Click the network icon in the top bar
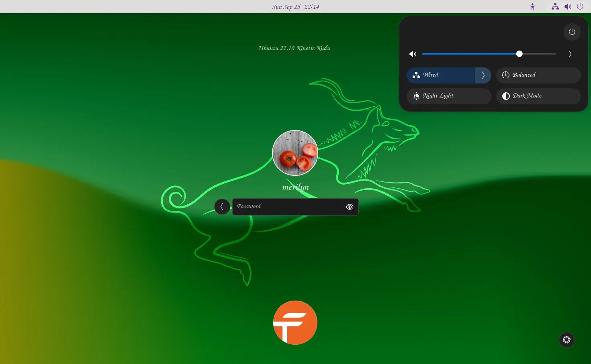The image size is (591, 364). 555,6
